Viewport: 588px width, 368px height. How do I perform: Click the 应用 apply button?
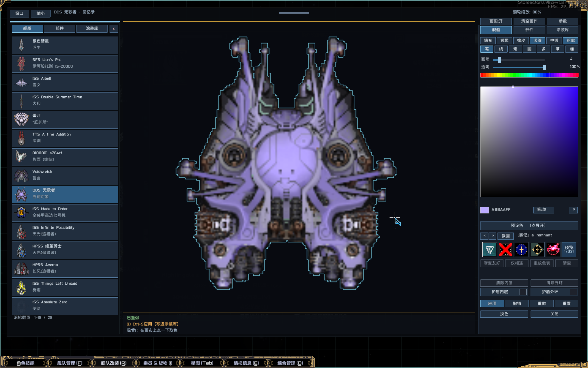point(492,304)
